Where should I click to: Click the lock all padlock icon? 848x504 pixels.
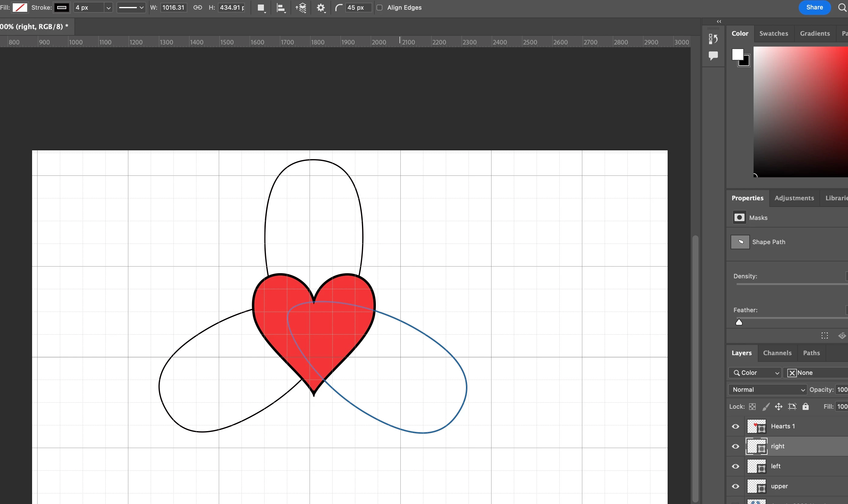(806, 407)
